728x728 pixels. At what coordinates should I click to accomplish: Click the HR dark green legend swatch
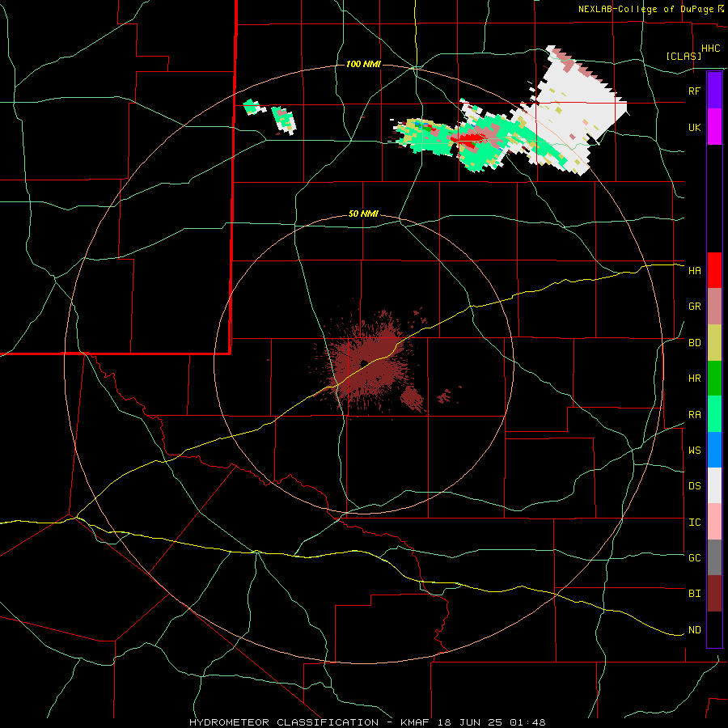tap(714, 379)
